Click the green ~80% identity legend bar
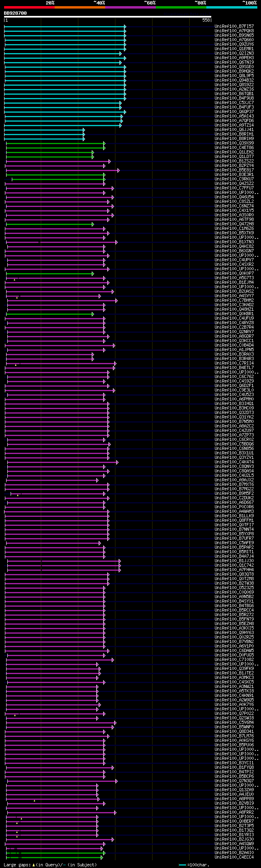This screenshot has height=868, width=261. 181,7
